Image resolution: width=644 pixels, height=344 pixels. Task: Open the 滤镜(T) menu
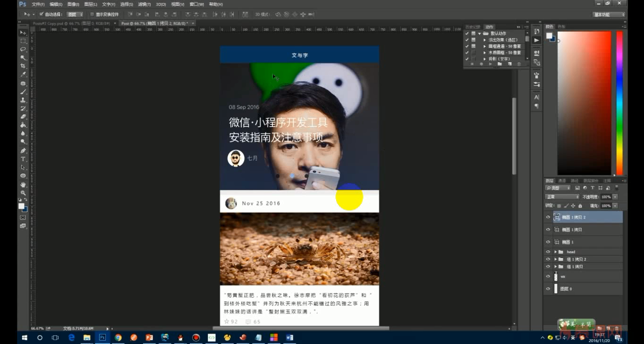point(144,4)
